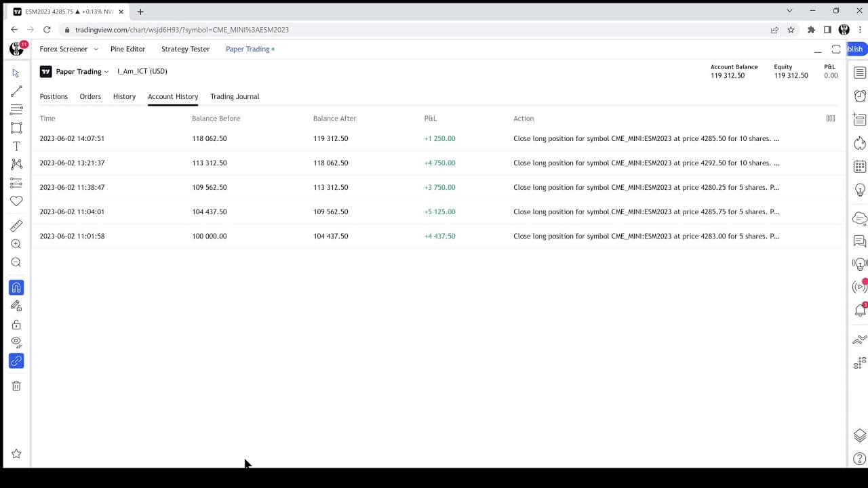The height and width of the screenshot is (488, 868).
Task: Open the patterns drawing tool
Action: (x=16, y=164)
